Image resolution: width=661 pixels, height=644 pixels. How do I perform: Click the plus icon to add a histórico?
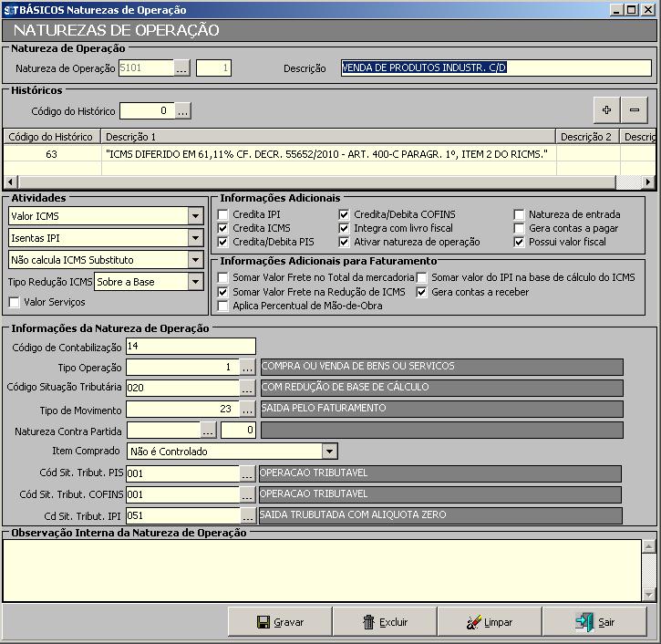point(606,110)
